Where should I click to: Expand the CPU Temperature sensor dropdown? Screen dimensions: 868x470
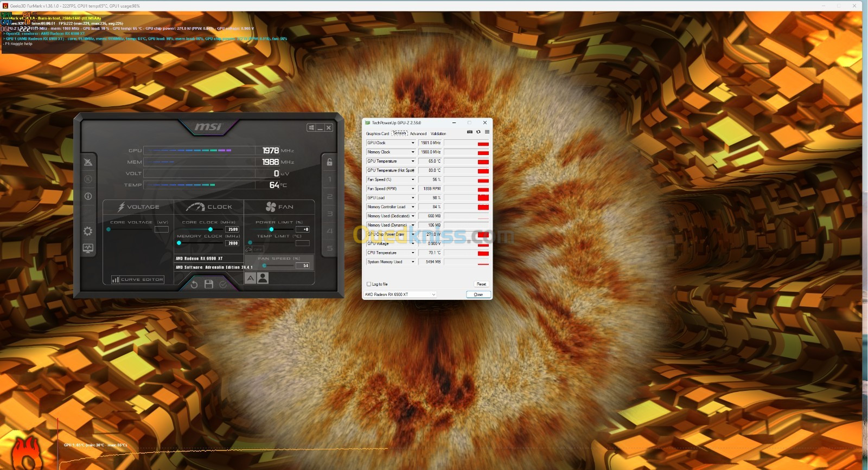tap(413, 253)
